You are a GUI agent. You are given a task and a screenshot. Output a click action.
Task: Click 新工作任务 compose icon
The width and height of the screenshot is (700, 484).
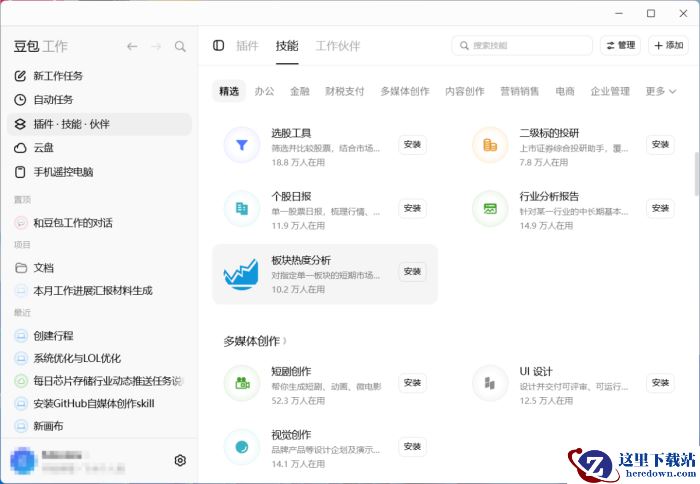(20, 76)
